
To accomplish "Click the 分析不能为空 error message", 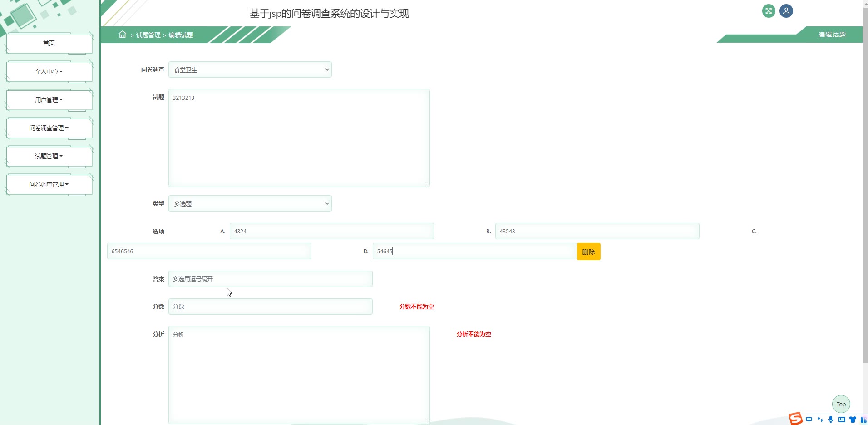I will coord(474,334).
